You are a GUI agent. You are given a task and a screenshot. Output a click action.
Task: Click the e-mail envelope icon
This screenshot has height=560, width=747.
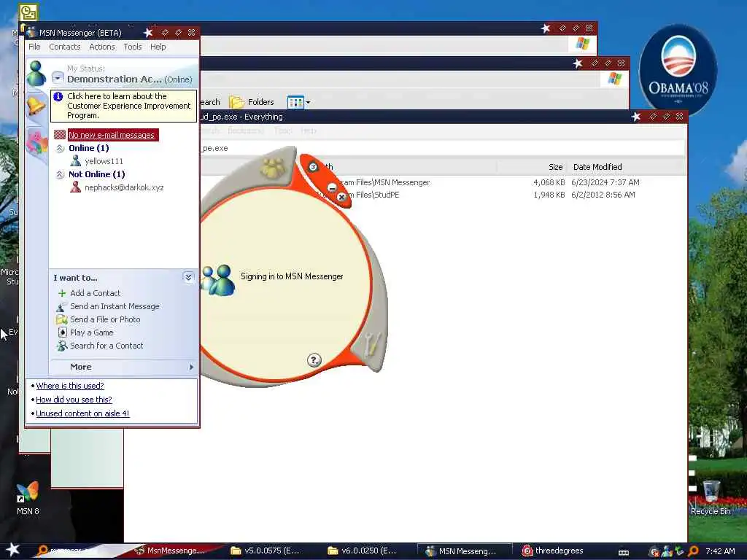click(x=60, y=135)
